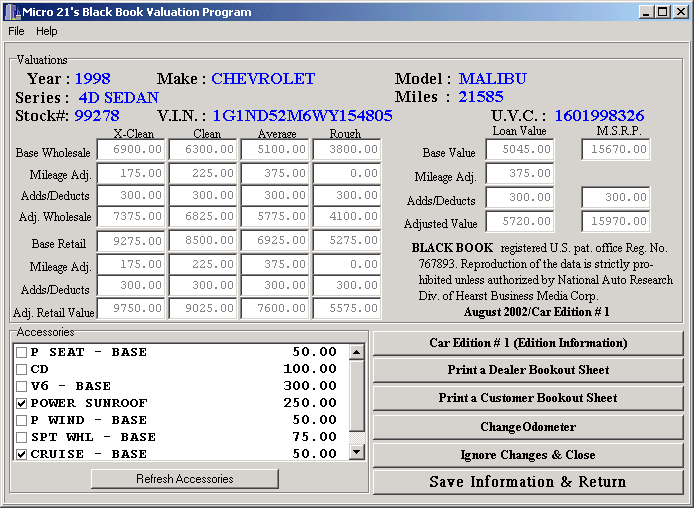Minimize the Black Book window
Viewport: 694px width, 508px height.
647,12
